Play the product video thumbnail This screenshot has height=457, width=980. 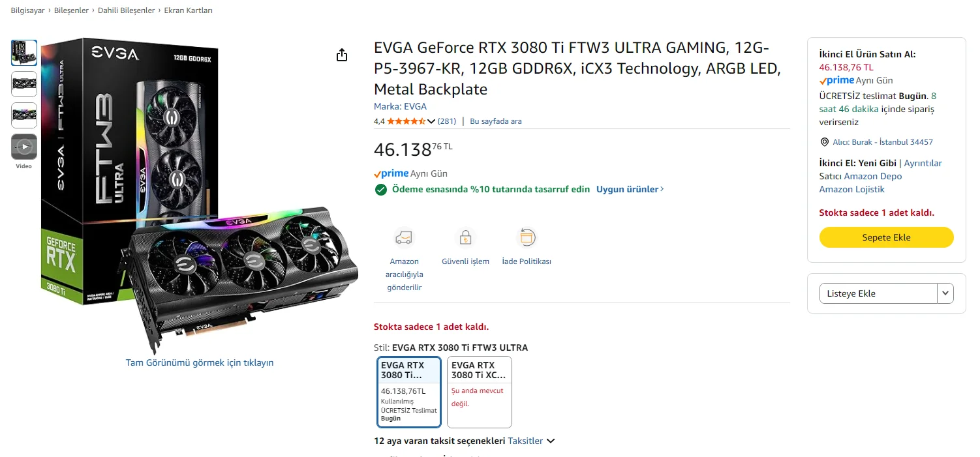pos(24,147)
